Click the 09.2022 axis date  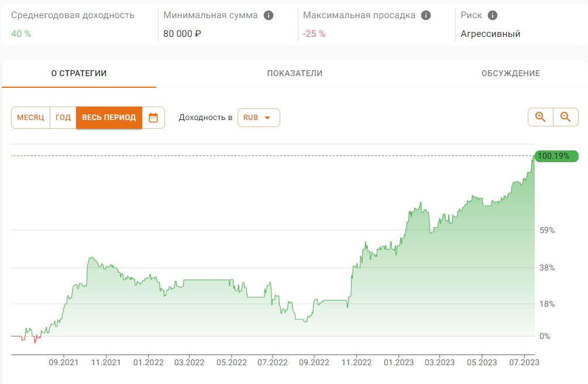coord(314,362)
